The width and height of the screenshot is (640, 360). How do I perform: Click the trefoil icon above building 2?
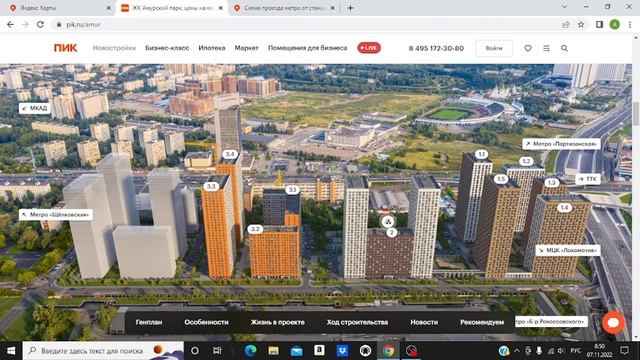tap(388, 222)
